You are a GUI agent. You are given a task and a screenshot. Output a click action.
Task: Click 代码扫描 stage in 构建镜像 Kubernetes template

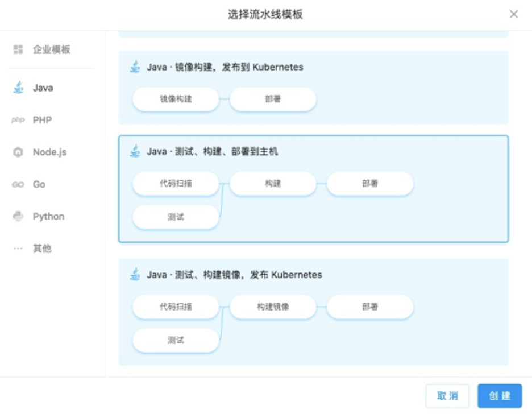click(176, 307)
